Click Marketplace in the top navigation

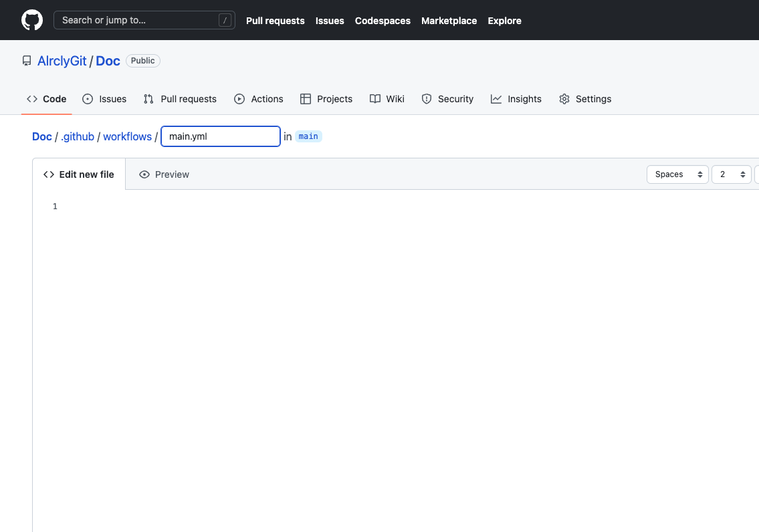click(x=449, y=21)
